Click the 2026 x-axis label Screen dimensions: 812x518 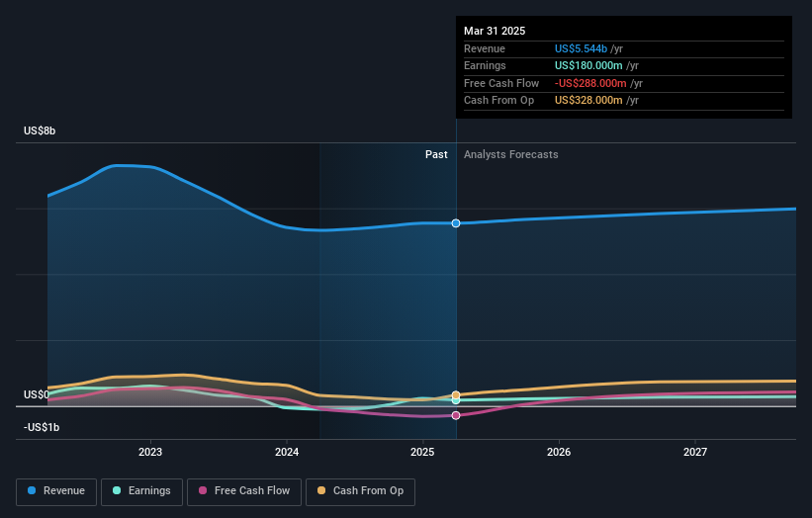pyautogui.click(x=559, y=452)
